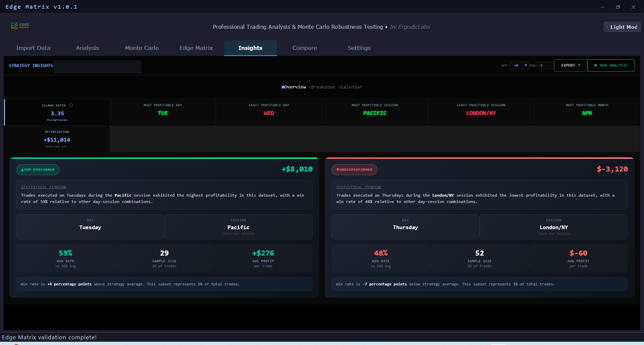
Task: Click the +$8,010 total profit value
Action: coord(297,169)
